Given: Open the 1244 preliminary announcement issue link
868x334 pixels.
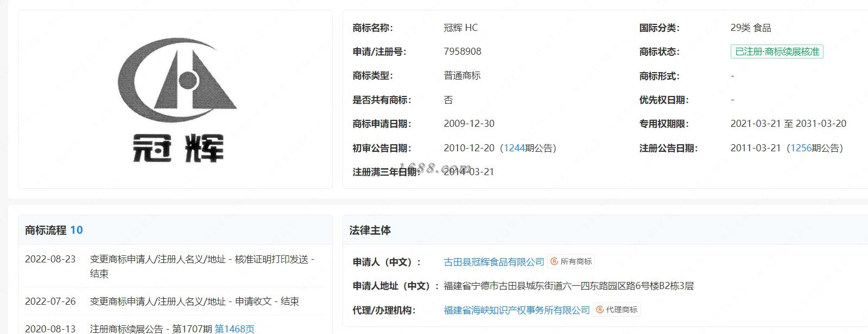Looking at the screenshot, I should tap(514, 148).
